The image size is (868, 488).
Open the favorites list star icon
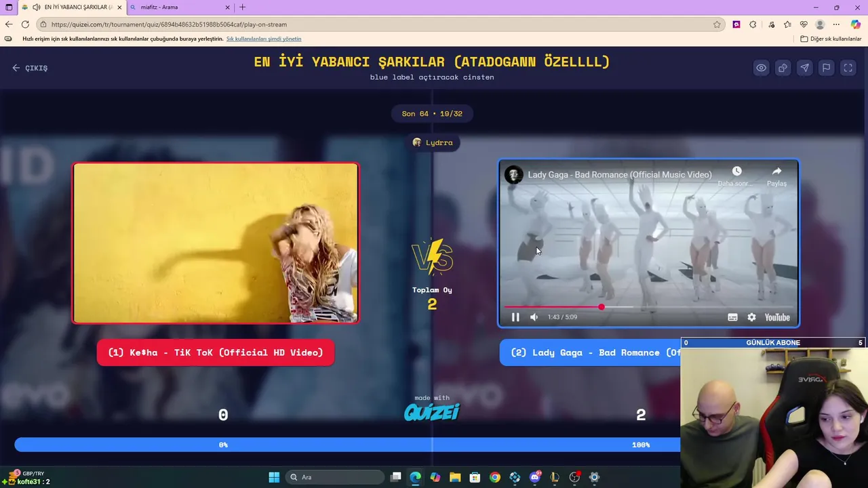pos(787,24)
